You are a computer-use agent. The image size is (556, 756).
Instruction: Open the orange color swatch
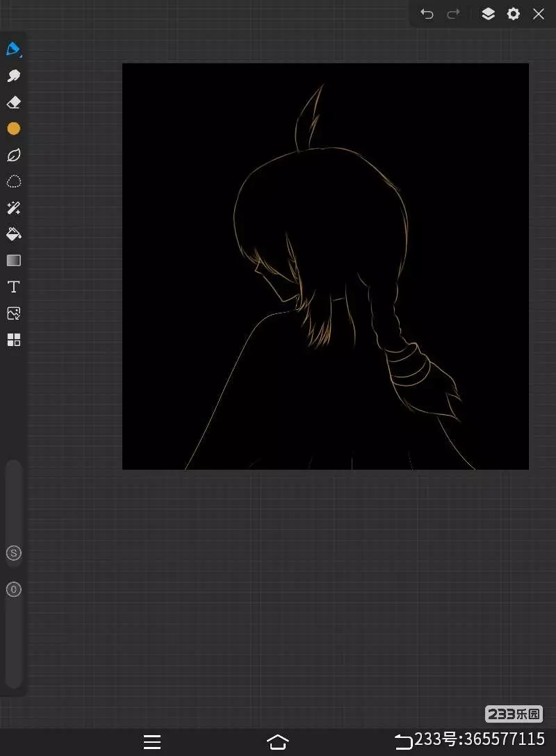(13, 129)
